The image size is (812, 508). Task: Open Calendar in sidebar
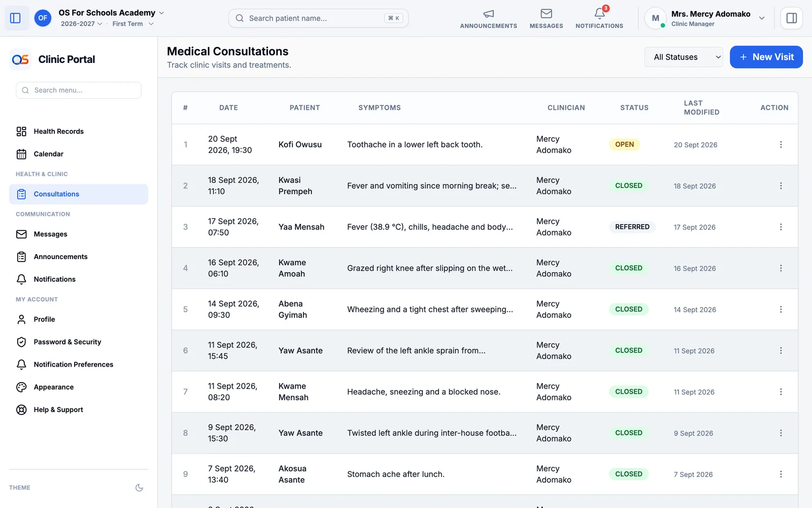(x=79, y=154)
